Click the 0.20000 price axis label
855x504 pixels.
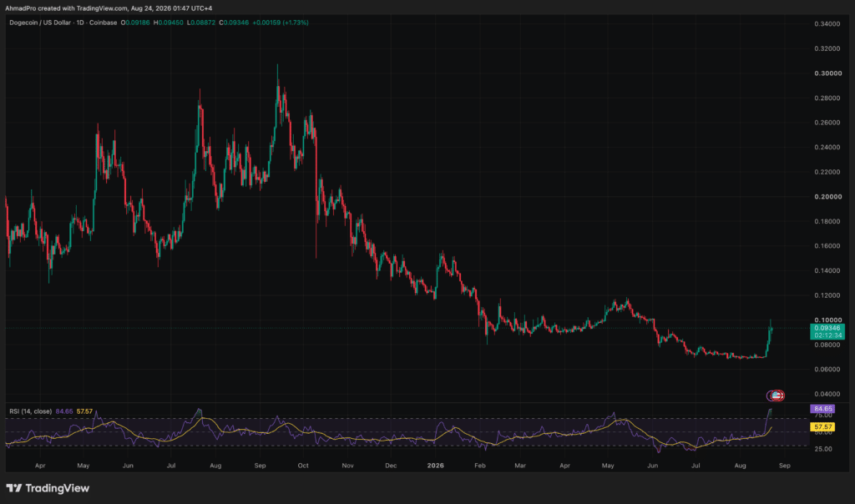[827, 197]
